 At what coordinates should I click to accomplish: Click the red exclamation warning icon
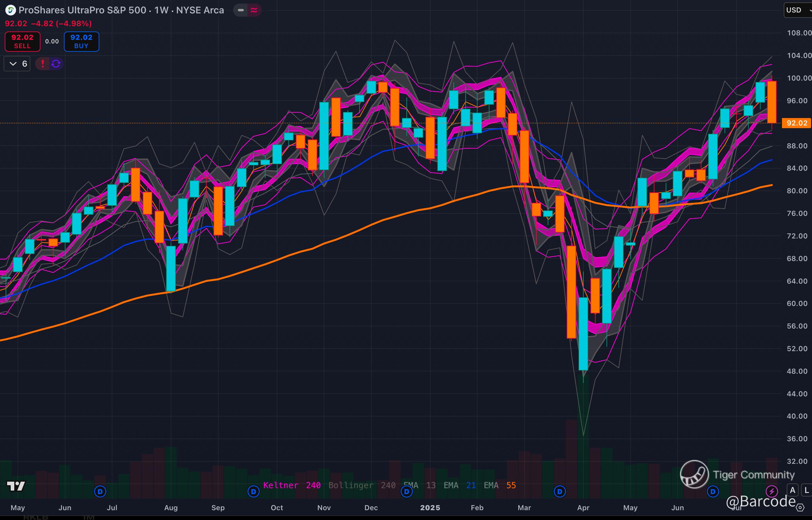point(43,64)
